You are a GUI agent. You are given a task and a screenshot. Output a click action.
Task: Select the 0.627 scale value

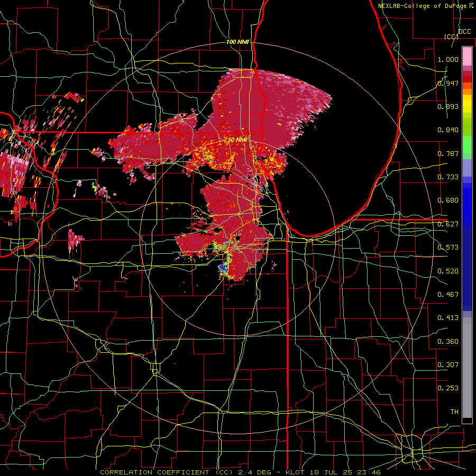pos(448,224)
